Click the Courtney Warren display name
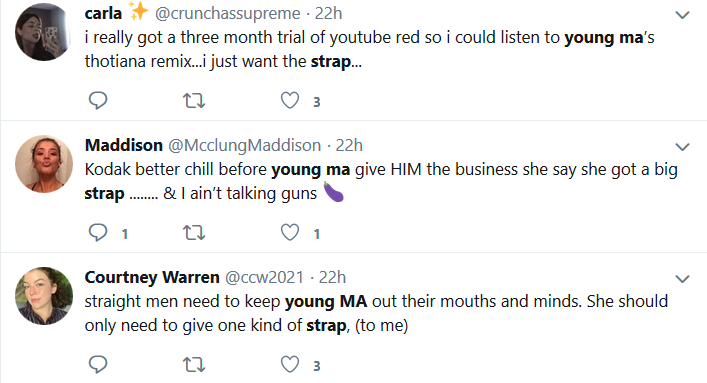The height and width of the screenshot is (383, 707). [x=152, y=277]
